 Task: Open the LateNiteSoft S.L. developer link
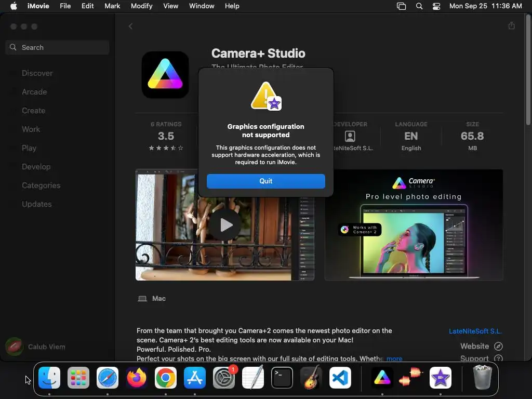pyautogui.click(x=475, y=331)
